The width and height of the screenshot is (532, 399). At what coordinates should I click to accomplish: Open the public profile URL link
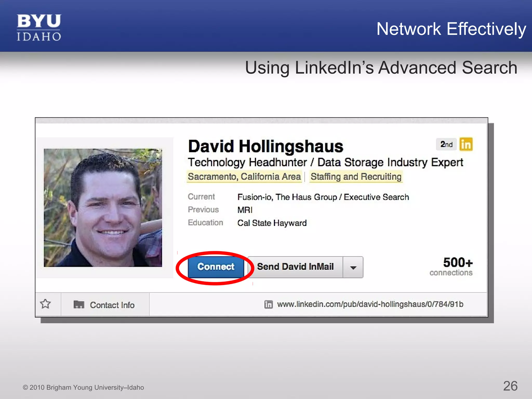pos(370,304)
